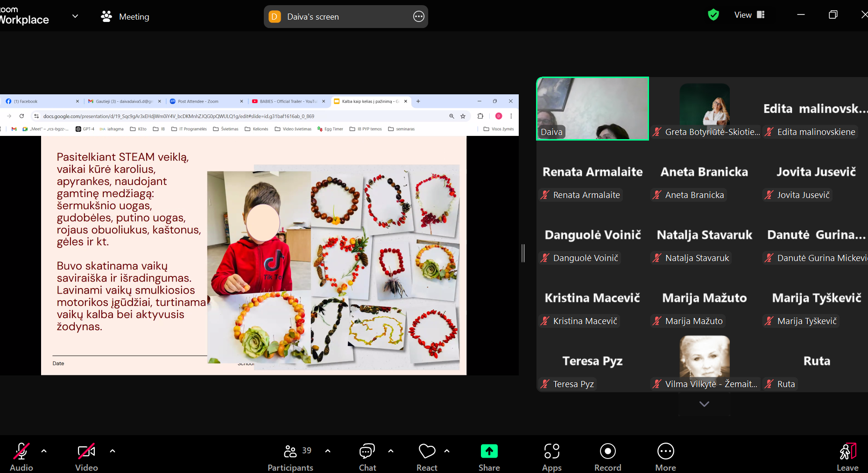The height and width of the screenshot is (473, 868).
Task: Click Renata Armalaite muted microphone icon
Action: pyautogui.click(x=545, y=195)
